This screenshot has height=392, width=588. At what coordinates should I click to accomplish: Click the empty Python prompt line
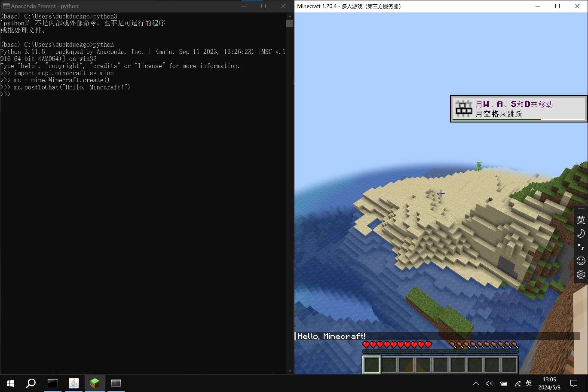point(5,94)
